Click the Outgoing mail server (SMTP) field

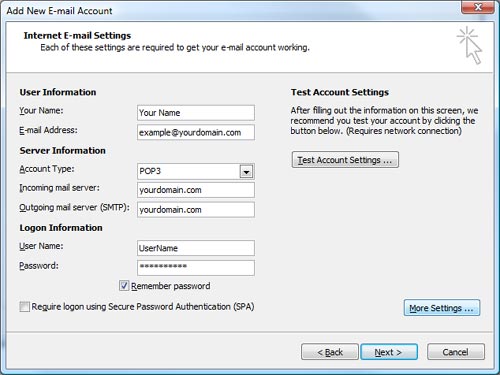pos(196,210)
